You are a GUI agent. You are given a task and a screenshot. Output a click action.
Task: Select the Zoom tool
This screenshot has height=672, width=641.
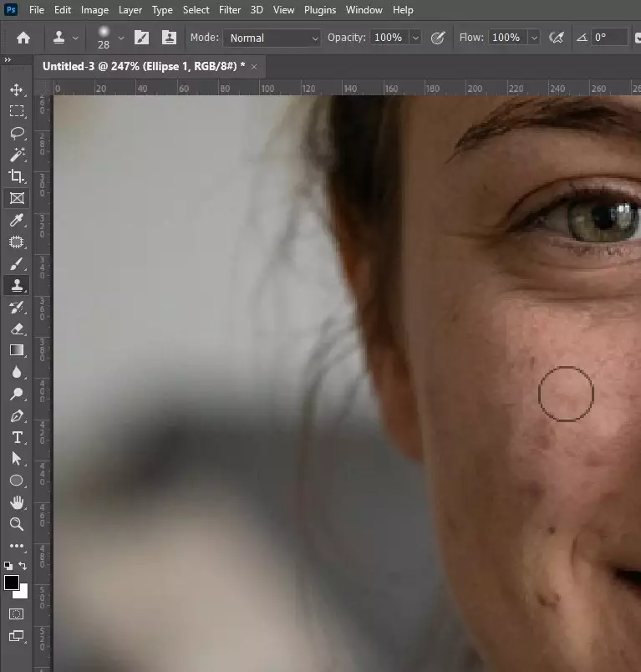coord(17,524)
